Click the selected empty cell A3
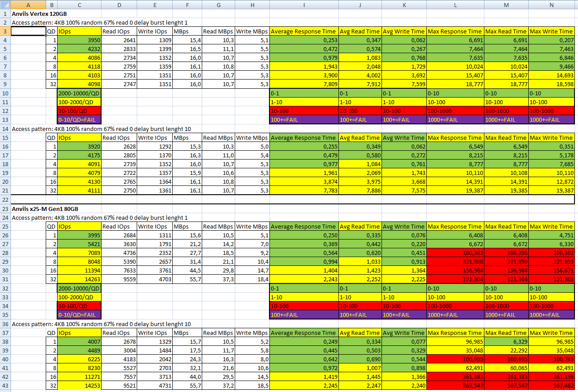This screenshot has height=392, width=578. click(29, 31)
